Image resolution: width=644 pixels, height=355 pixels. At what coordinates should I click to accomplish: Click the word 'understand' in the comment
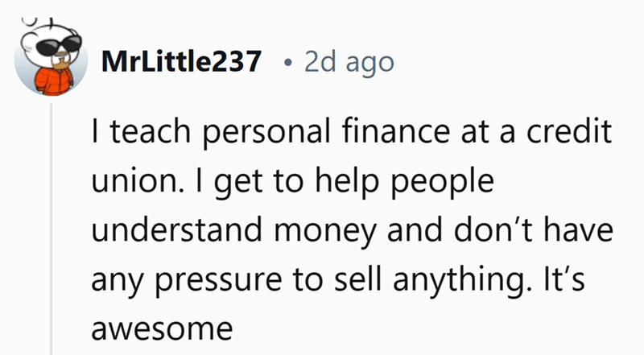click(176, 229)
